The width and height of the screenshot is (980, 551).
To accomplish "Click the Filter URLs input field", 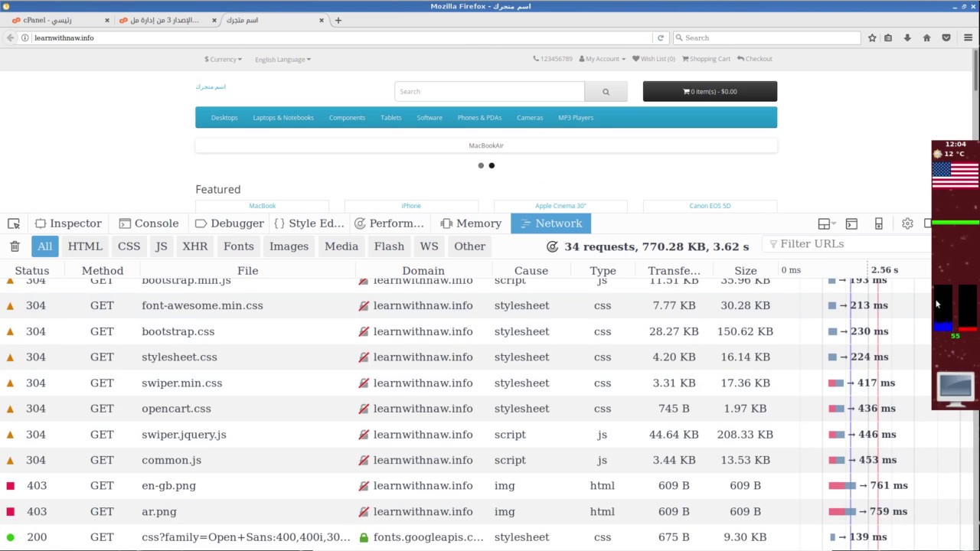I will pyautogui.click(x=847, y=244).
